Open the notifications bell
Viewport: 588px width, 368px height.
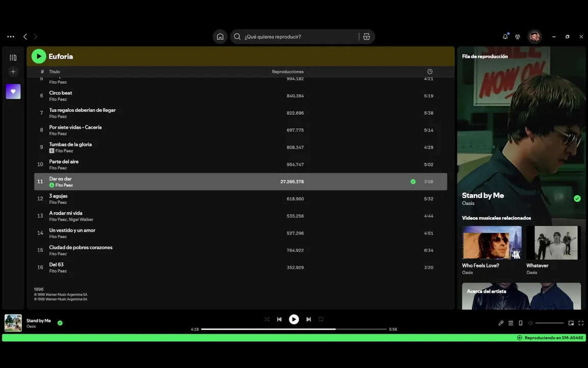(505, 36)
